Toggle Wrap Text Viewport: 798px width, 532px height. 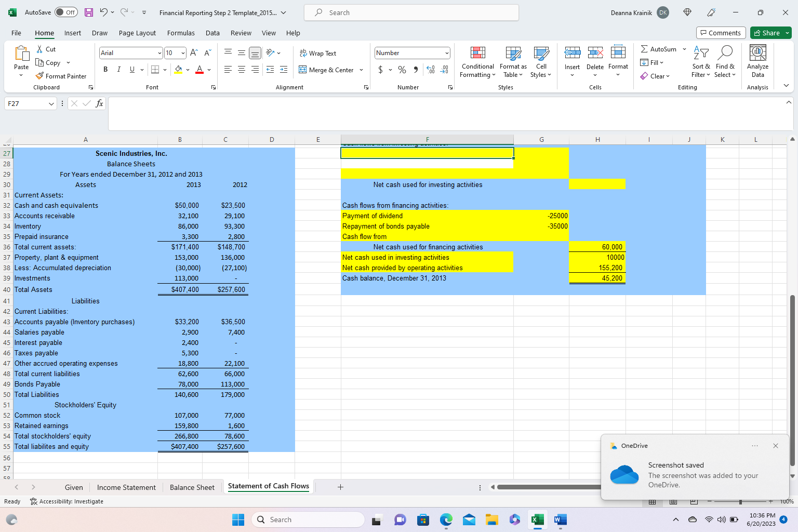(x=318, y=53)
